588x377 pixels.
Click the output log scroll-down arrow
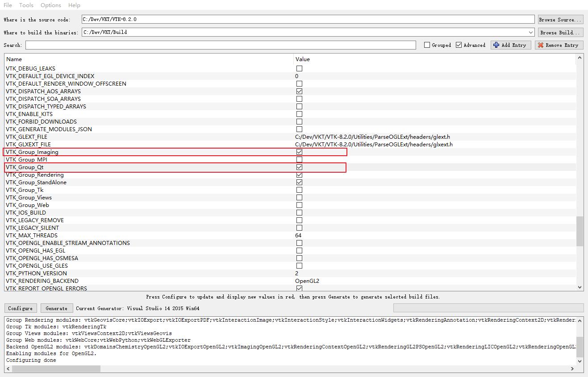pyautogui.click(x=580, y=361)
